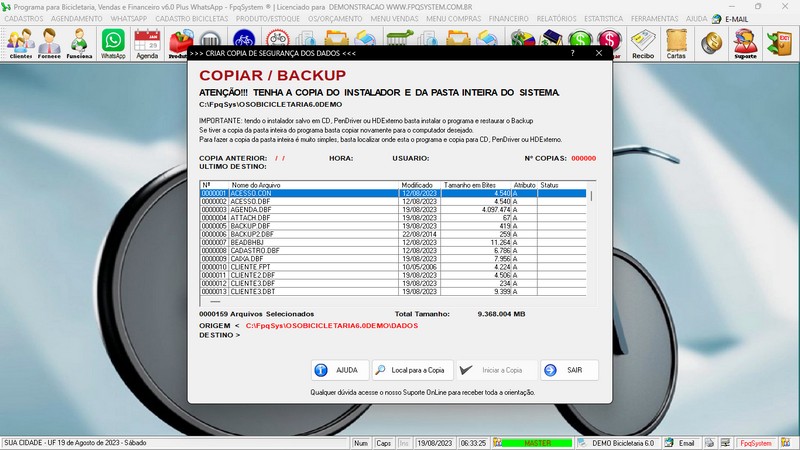Click the Exit door toolbar icon

pos(780,44)
